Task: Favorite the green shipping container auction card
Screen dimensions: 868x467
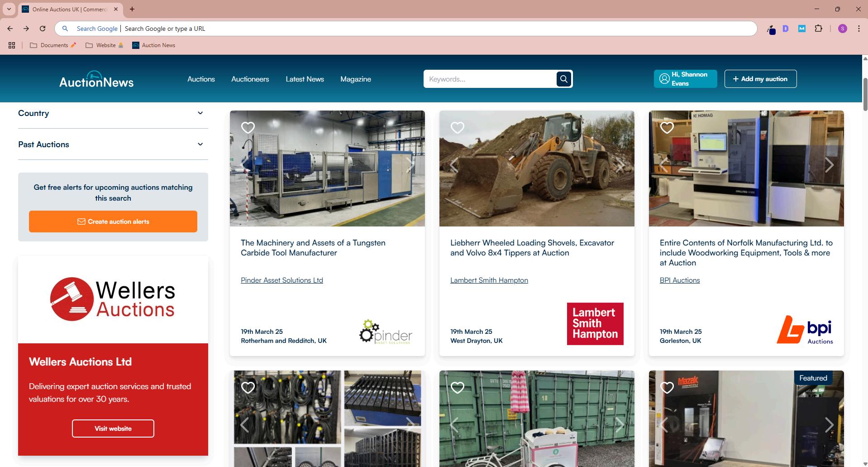Action: [x=458, y=388]
